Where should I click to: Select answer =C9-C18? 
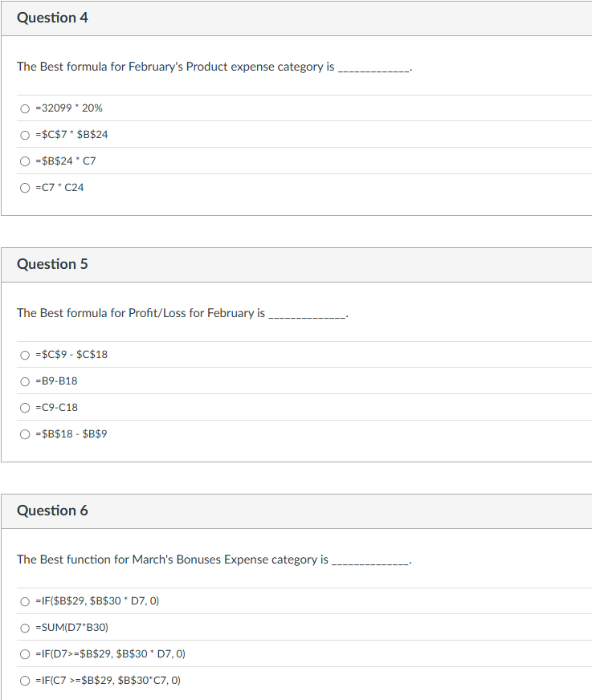click(24, 407)
